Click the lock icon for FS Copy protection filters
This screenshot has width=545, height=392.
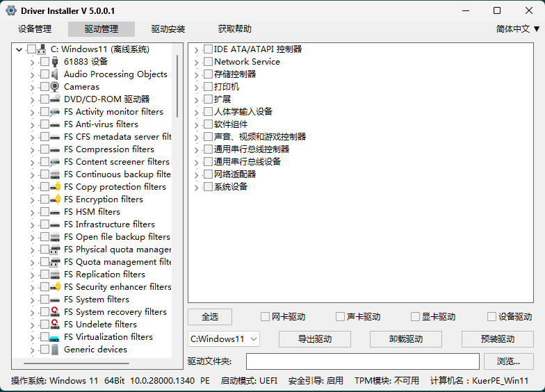click(56, 187)
